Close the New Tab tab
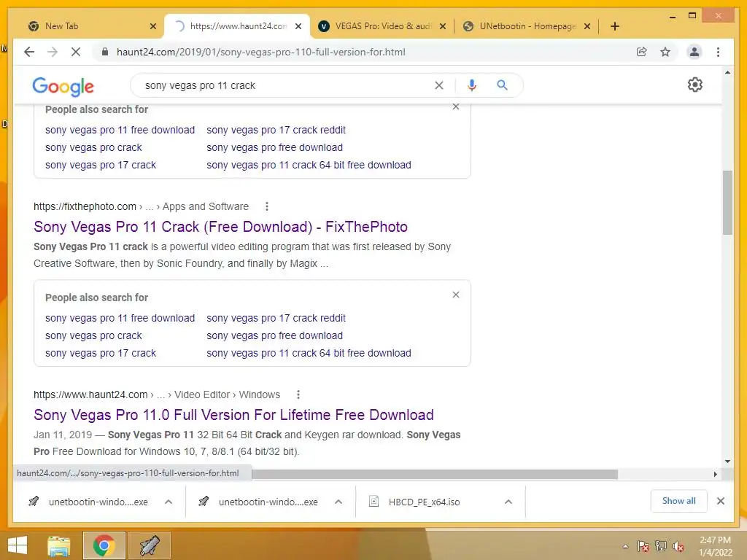The height and width of the screenshot is (560, 747). tap(153, 26)
